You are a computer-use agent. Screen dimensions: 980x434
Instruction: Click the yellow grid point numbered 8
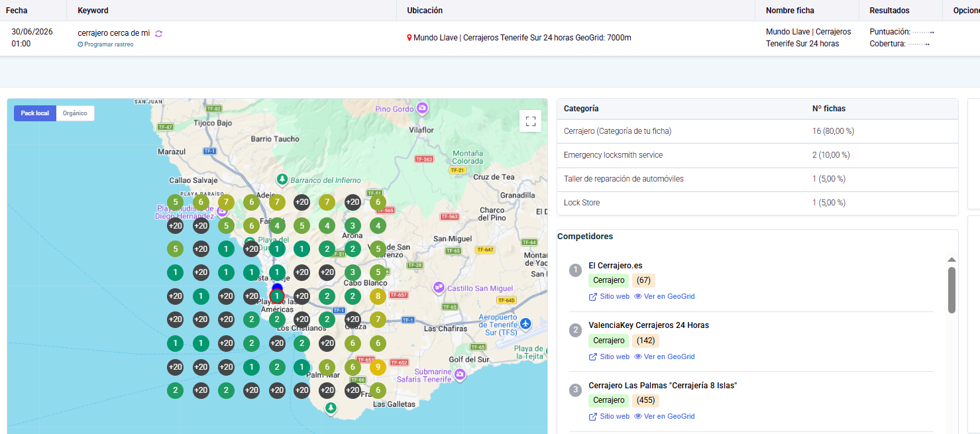(378, 296)
